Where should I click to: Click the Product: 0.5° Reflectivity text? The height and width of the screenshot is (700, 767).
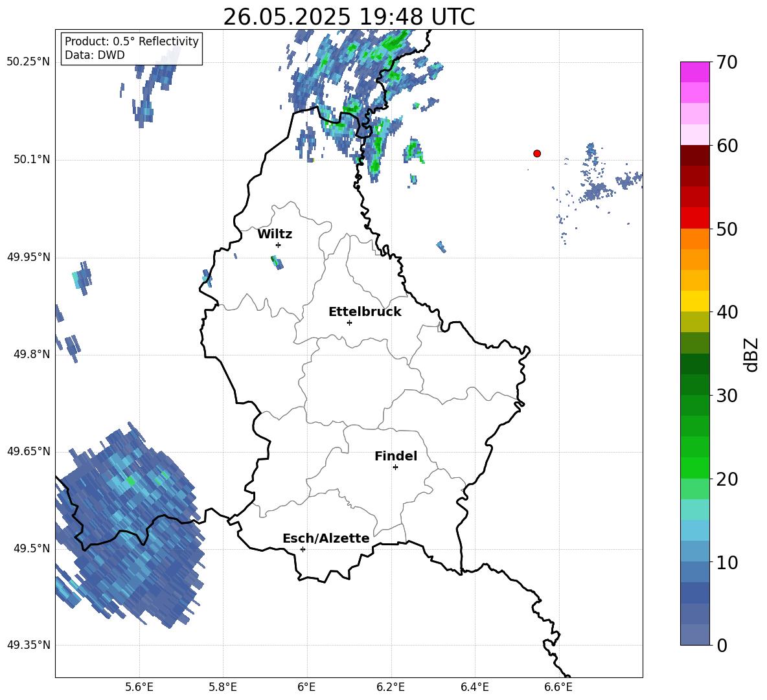[132, 41]
